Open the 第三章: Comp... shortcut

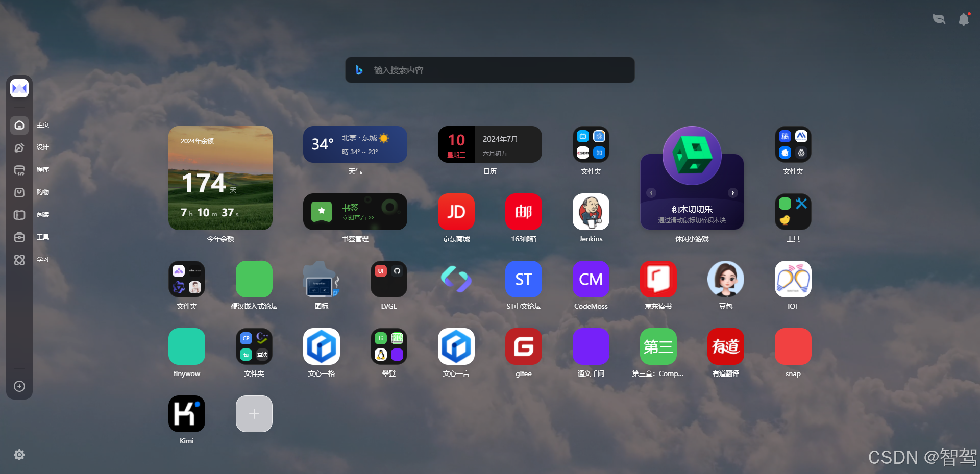(x=658, y=346)
